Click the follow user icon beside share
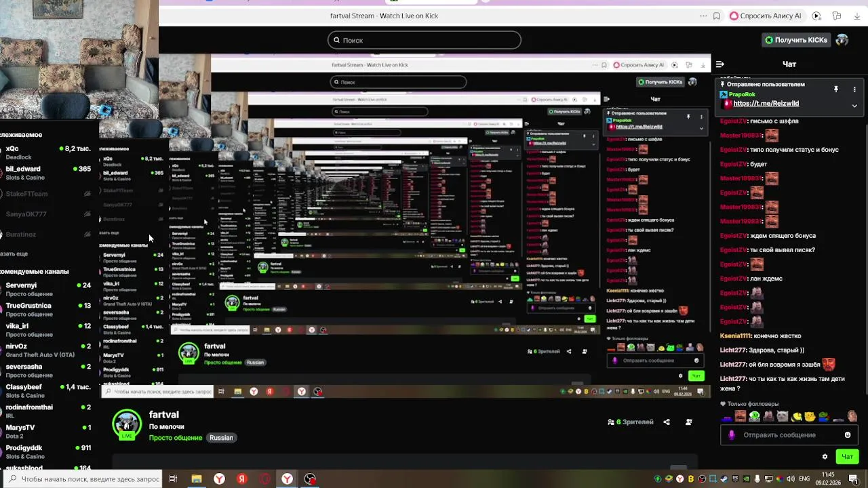This screenshot has width=868, height=488. [x=688, y=422]
